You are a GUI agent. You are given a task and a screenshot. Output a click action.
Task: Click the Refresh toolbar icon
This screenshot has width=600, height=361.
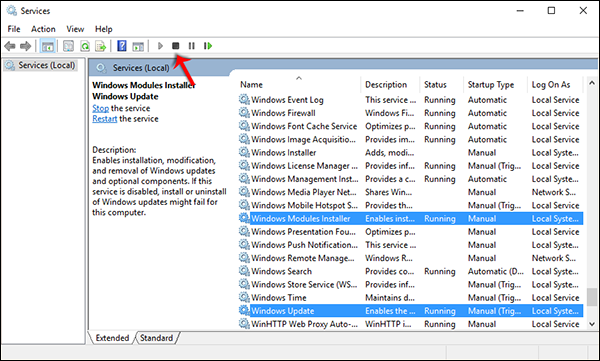(x=85, y=46)
